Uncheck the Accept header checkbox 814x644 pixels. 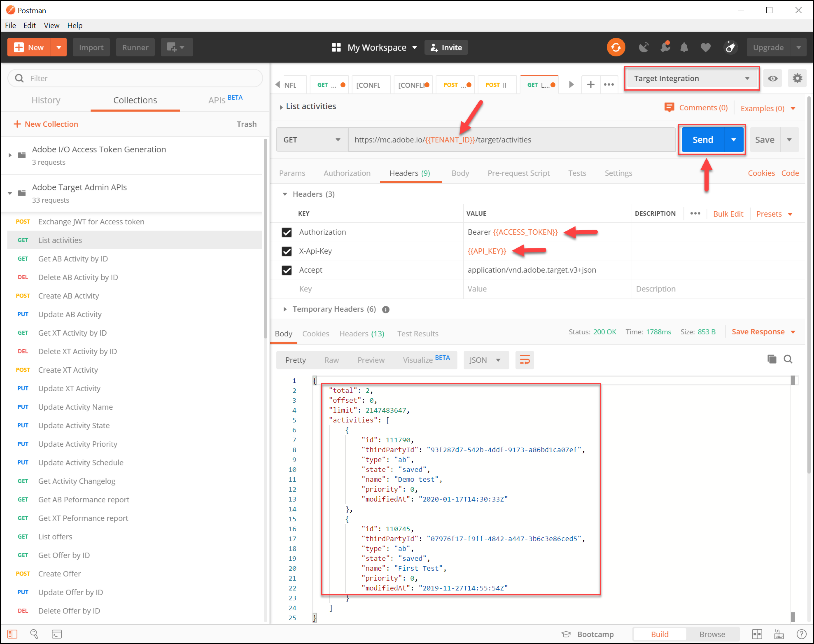pos(287,270)
